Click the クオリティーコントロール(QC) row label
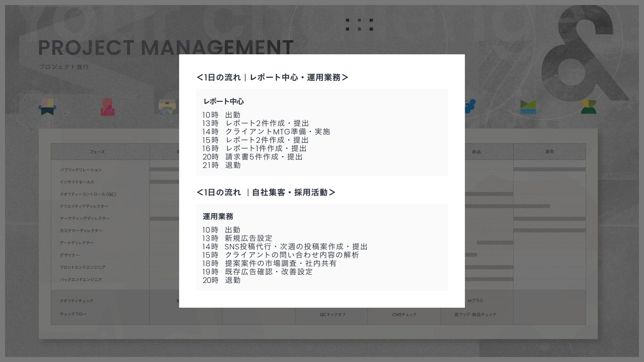 pos(88,194)
